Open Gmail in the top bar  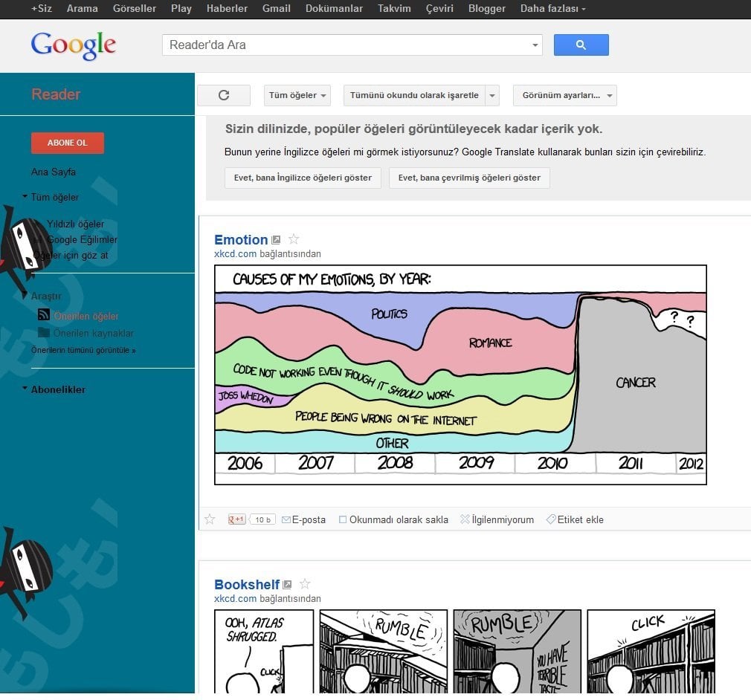[x=277, y=9]
